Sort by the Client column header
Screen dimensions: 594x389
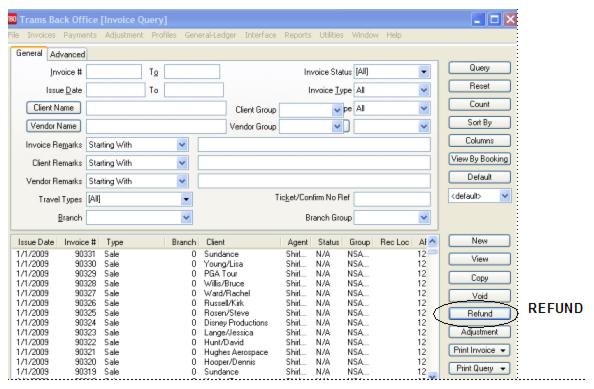click(x=242, y=242)
